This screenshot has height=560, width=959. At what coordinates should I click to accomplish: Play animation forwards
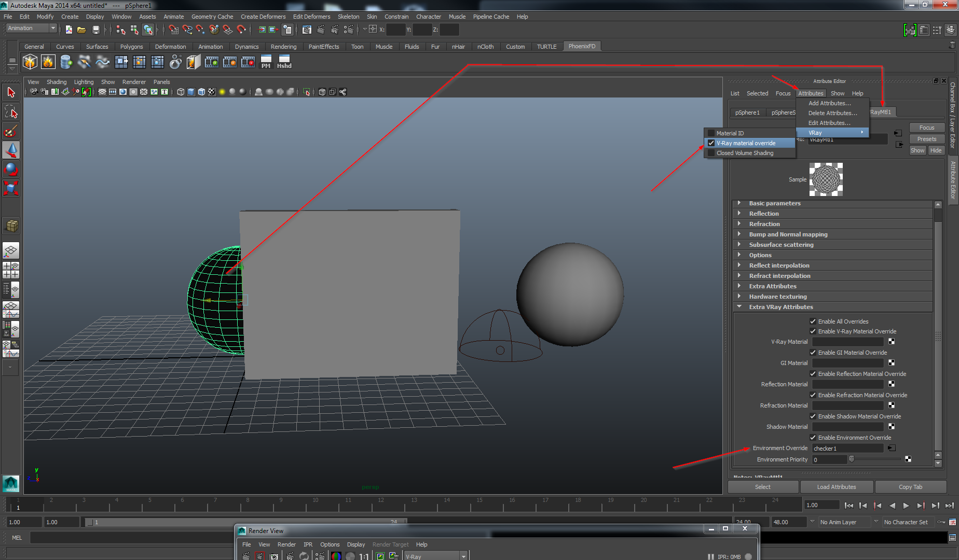[x=906, y=505]
